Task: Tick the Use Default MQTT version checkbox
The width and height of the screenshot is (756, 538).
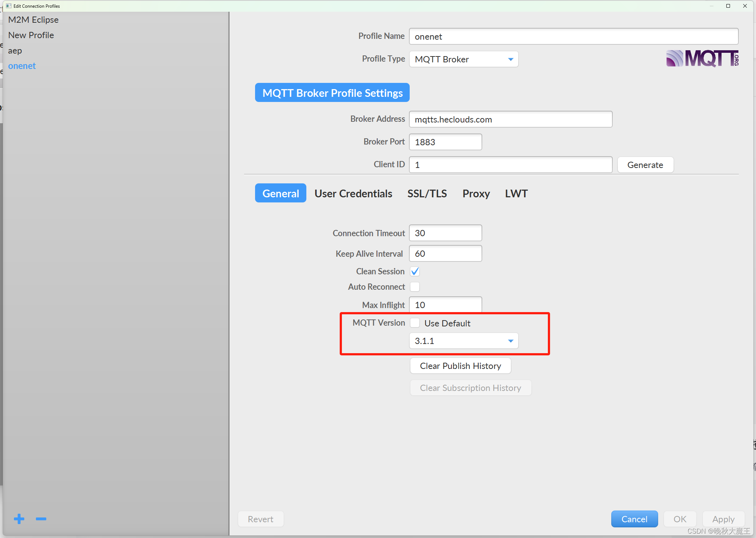Action: (415, 323)
